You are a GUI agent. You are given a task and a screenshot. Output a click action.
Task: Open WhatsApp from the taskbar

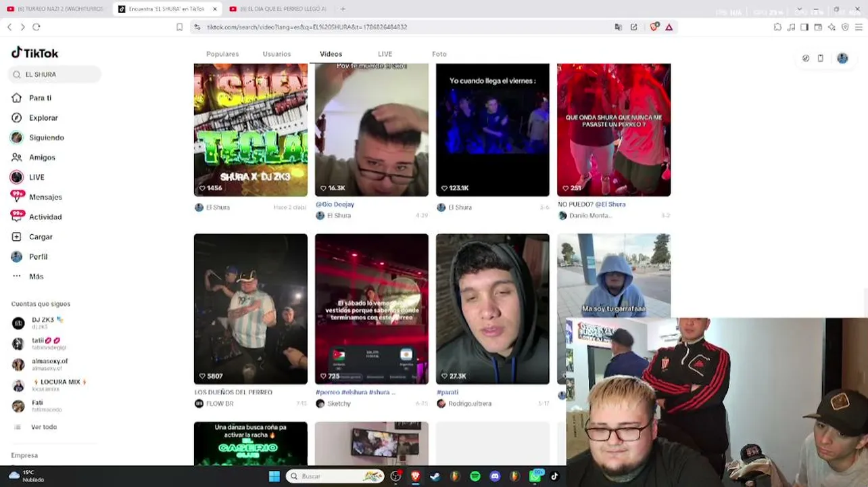pos(536,476)
